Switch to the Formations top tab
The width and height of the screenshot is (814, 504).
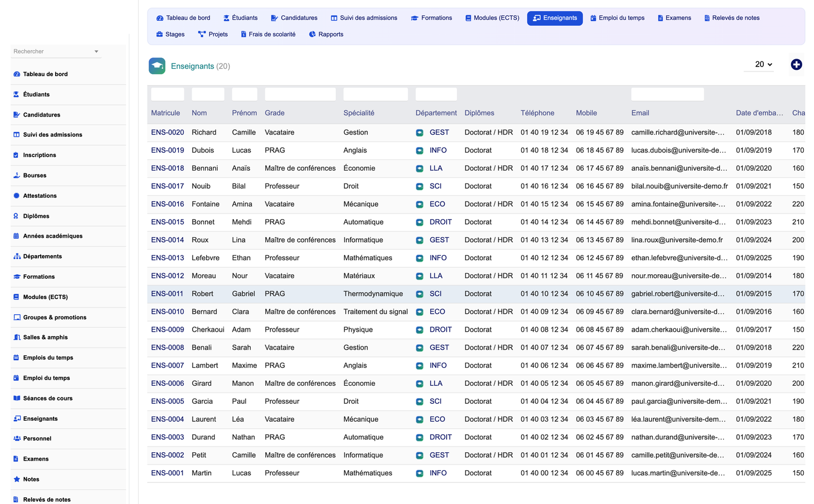(x=432, y=18)
